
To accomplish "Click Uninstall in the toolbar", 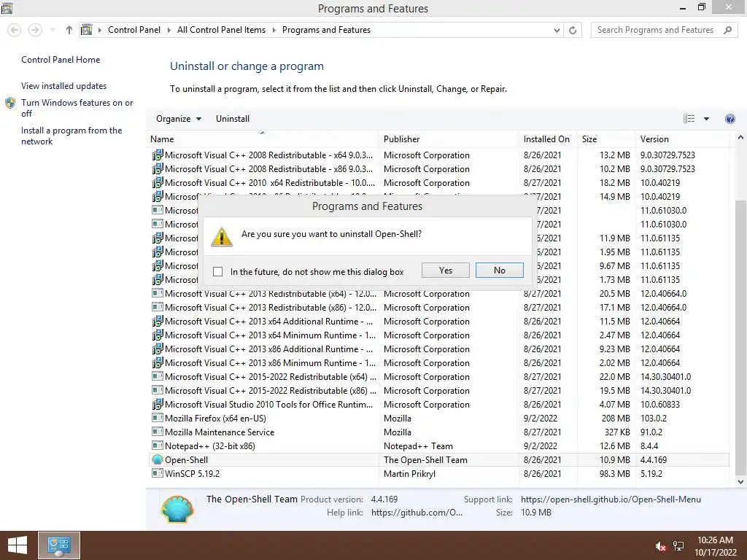I will point(233,119).
